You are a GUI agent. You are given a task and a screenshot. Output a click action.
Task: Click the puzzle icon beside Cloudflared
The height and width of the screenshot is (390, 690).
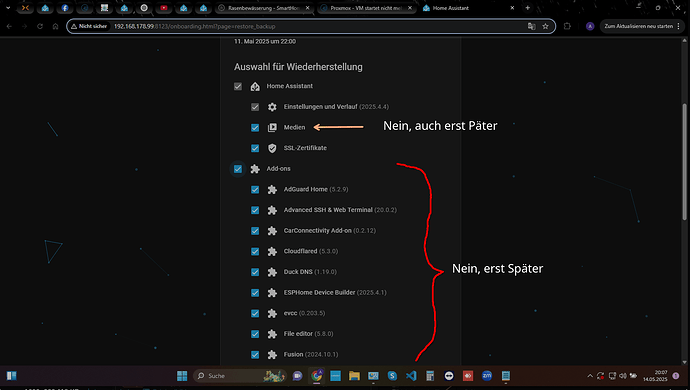pos(272,252)
